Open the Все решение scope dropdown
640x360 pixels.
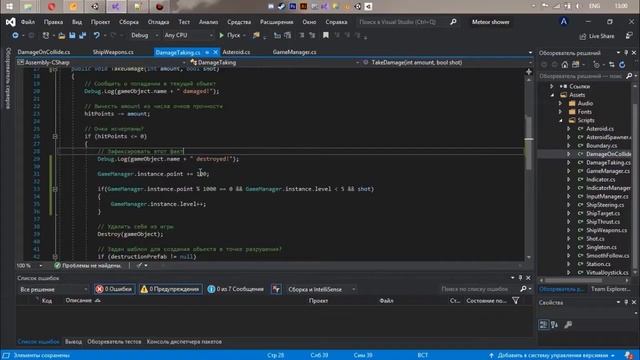pyautogui.click(x=53, y=289)
